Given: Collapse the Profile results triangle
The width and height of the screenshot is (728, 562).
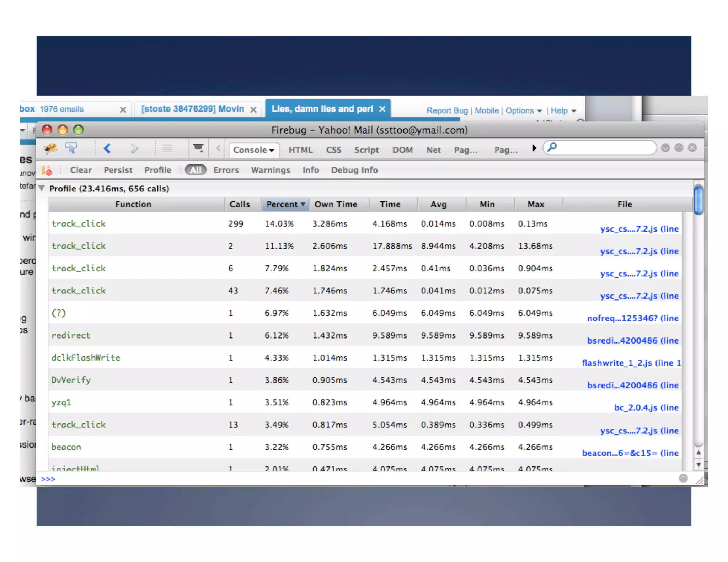Looking at the screenshot, I should point(42,188).
